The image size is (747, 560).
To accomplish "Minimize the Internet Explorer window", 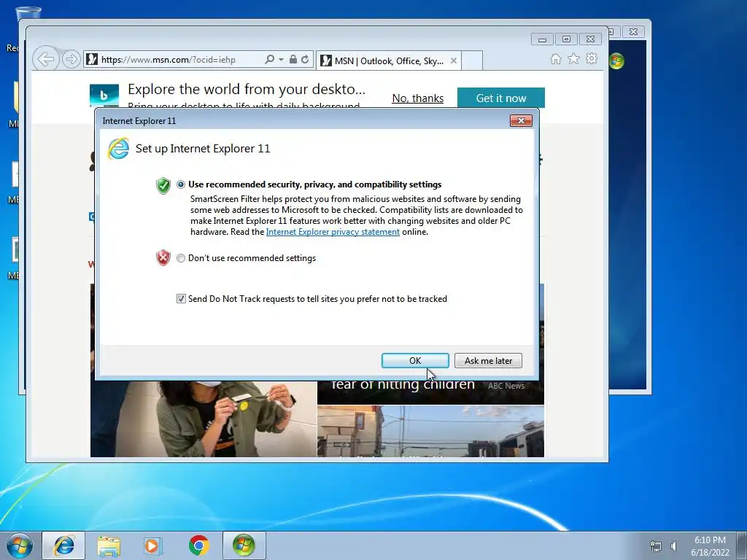I will pos(542,39).
